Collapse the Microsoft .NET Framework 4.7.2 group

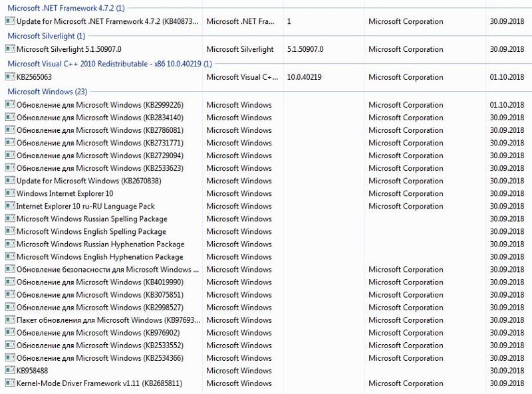tap(66, 8)
